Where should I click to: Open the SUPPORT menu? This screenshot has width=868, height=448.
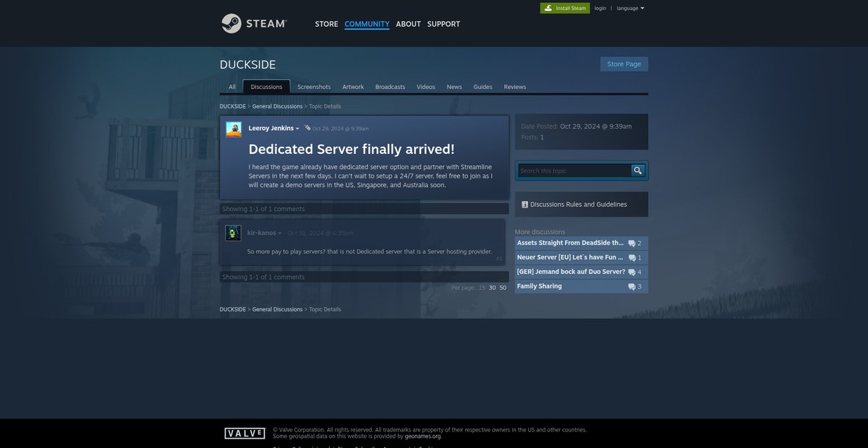(443, 24)
